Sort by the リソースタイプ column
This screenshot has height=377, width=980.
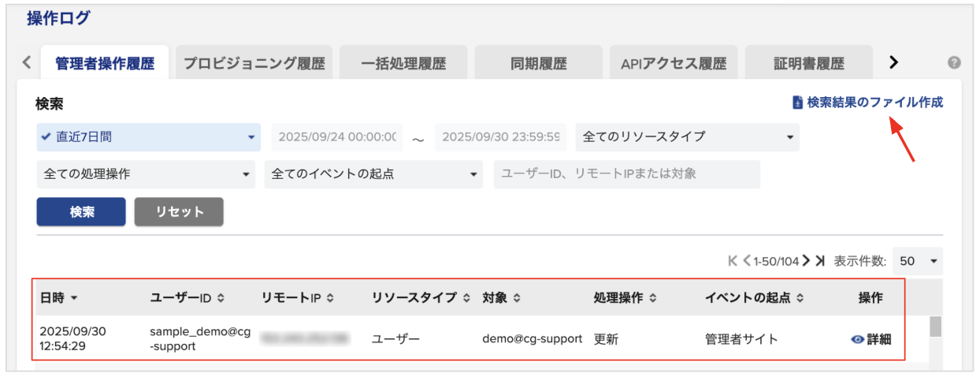(x=421, y=297)
